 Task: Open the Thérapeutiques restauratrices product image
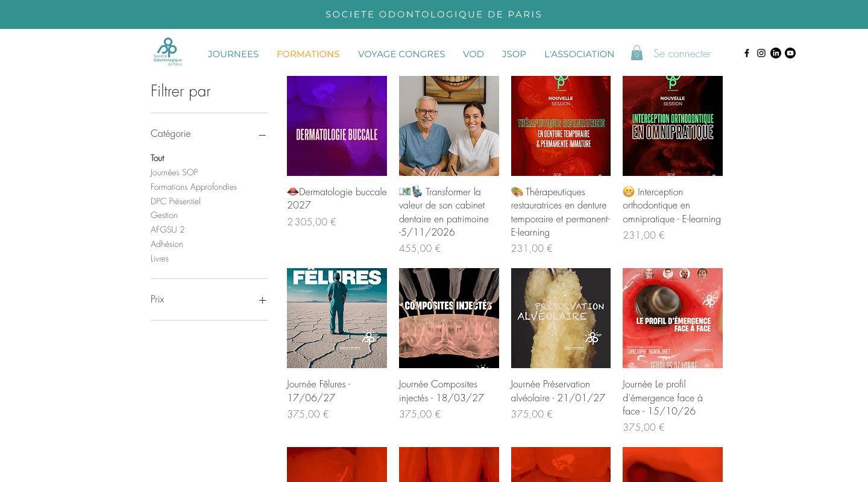[561, 126]
